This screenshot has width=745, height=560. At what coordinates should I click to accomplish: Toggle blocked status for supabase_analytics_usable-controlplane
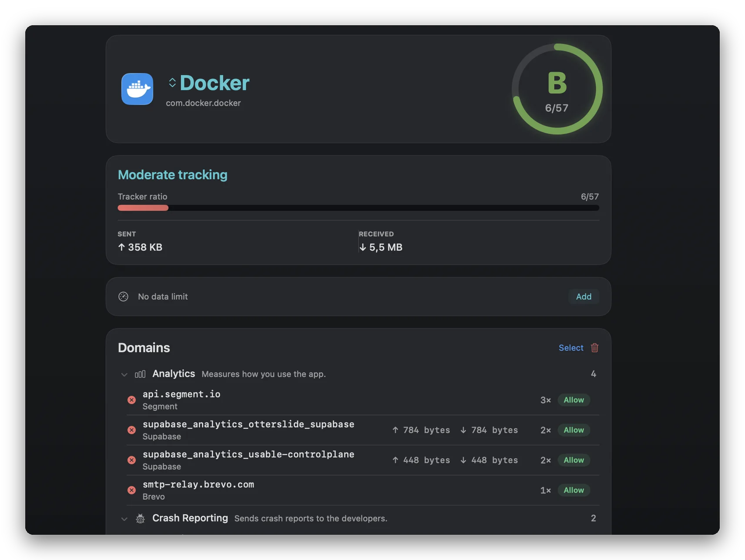(x=131, y=460)
